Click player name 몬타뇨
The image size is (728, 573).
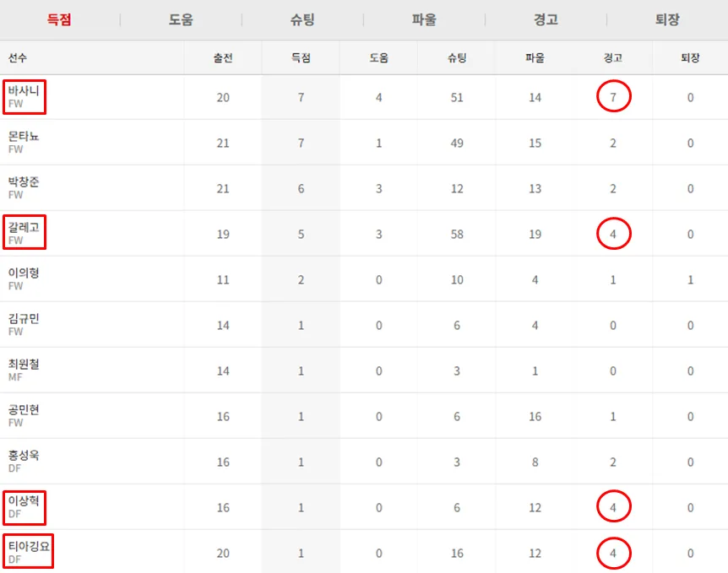click(24, 137)
